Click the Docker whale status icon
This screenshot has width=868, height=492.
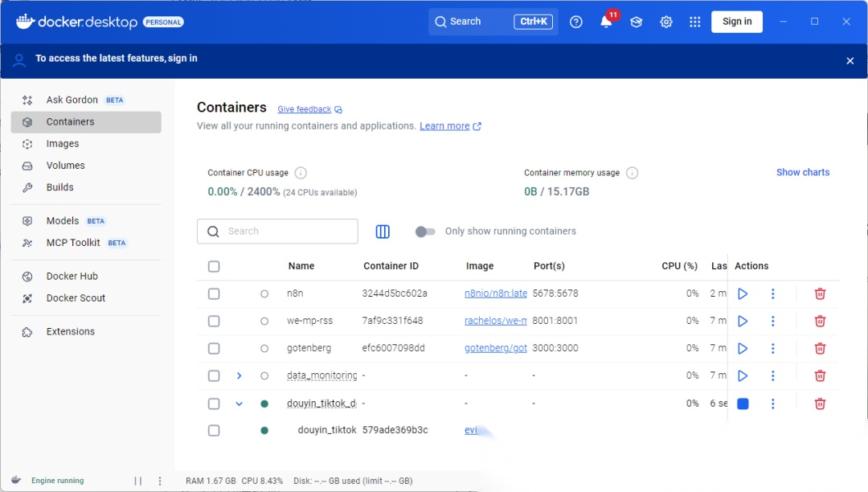pos(16,481)
